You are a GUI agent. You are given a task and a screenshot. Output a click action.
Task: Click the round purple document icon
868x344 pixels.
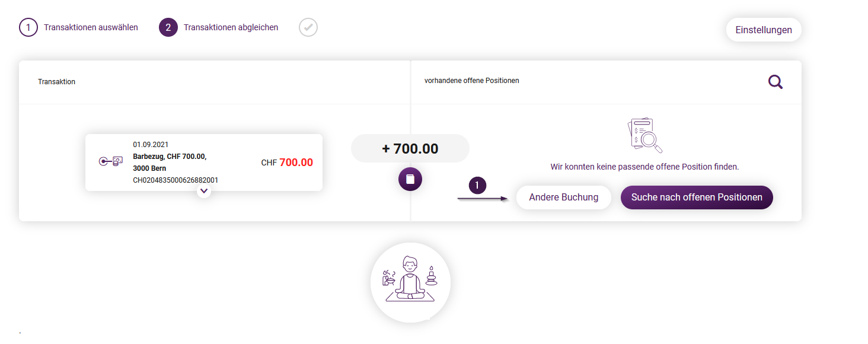410,179
